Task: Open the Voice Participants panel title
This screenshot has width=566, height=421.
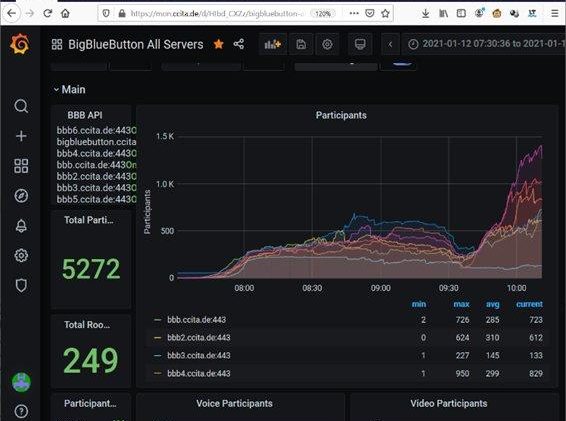Action: tap(234, 403)
